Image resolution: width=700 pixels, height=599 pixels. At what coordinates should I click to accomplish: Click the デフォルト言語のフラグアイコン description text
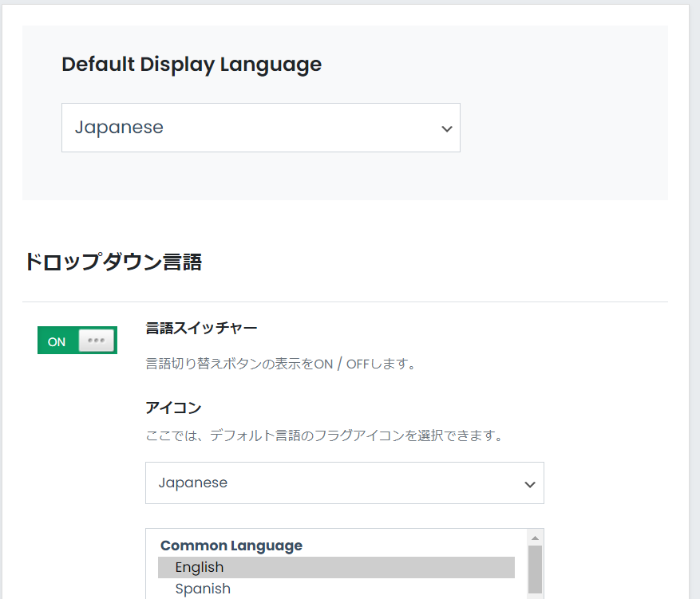point(324,435)
